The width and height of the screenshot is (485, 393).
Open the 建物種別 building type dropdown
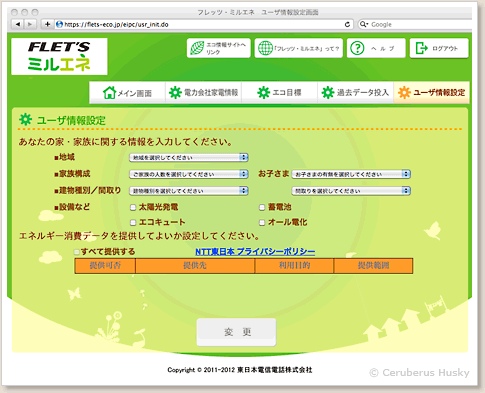[x=189, y=191]
